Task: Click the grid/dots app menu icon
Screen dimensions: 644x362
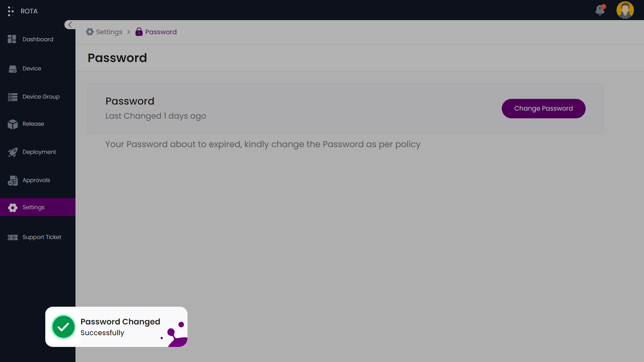Action: (11, 11)
